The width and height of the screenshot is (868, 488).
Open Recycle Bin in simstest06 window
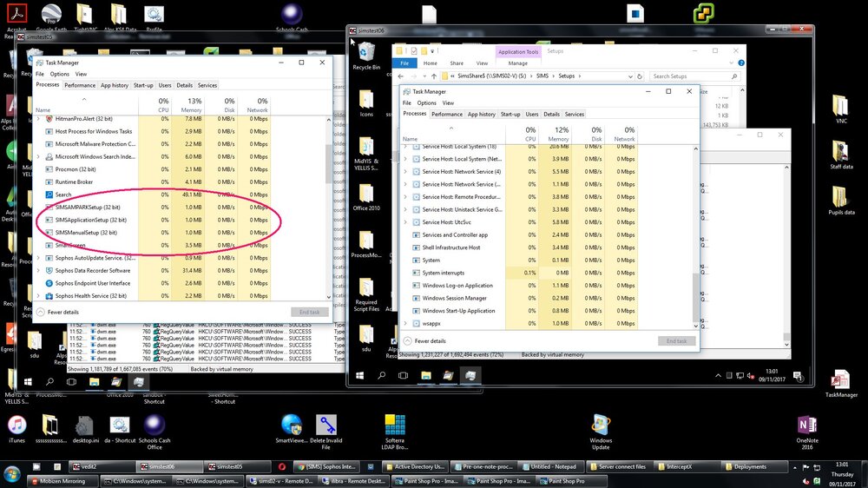[366, 57]
